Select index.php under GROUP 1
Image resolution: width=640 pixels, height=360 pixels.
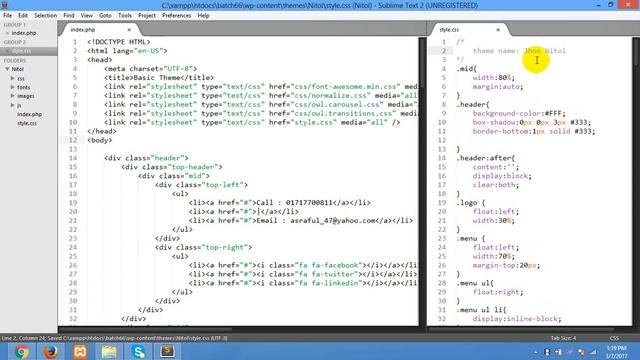(24, 33)
